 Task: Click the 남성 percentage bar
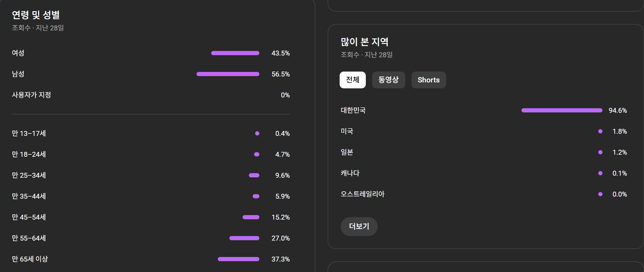[x=228, y=74]
